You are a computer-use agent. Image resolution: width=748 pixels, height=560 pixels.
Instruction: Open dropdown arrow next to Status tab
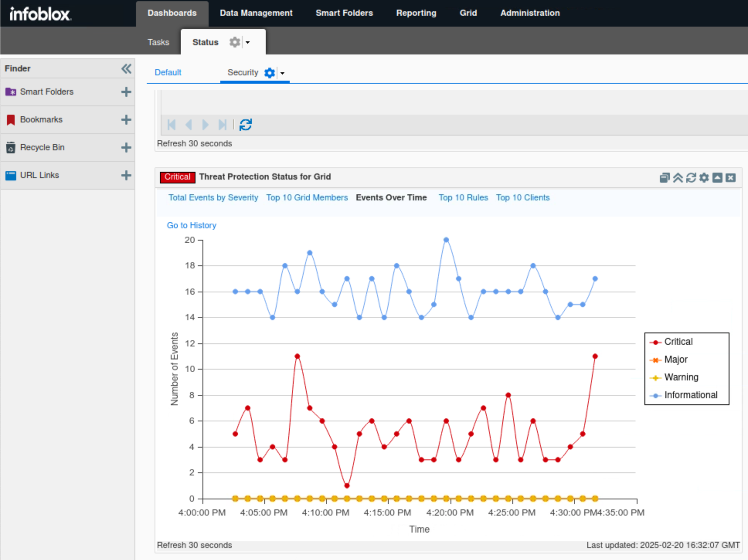tap(248, 42)
